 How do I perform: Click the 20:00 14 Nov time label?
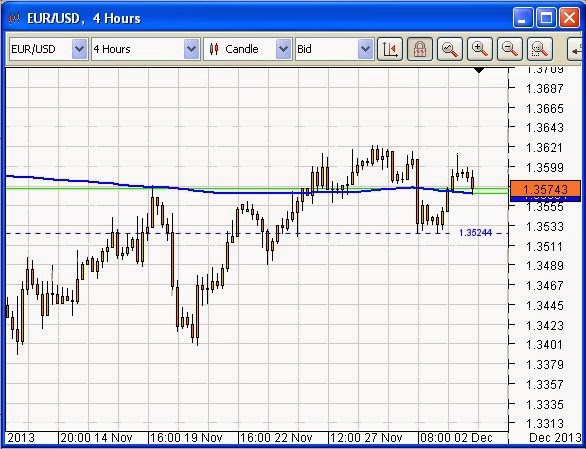pyautogui.click(x=96, y=437)
